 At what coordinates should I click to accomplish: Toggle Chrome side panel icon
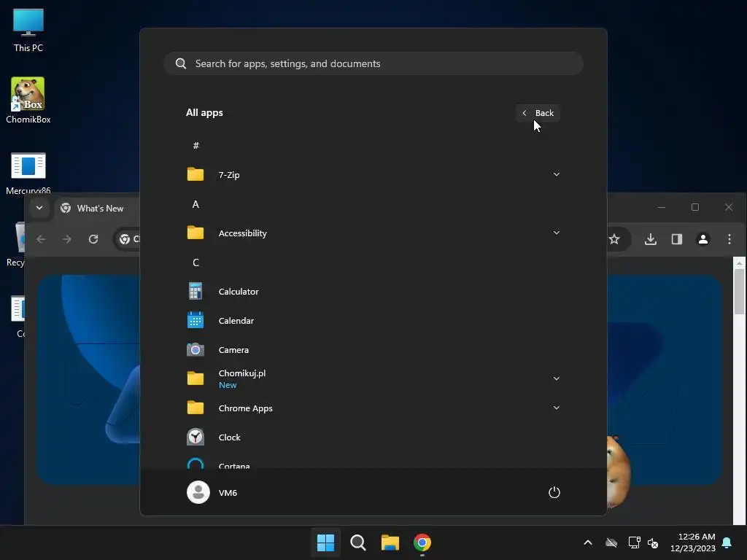677,239
